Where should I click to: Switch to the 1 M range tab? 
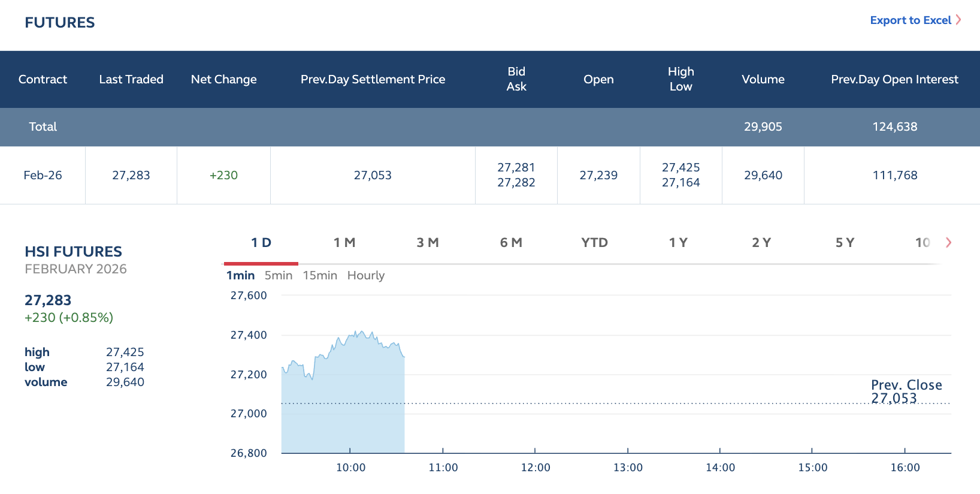coord(344,243)
